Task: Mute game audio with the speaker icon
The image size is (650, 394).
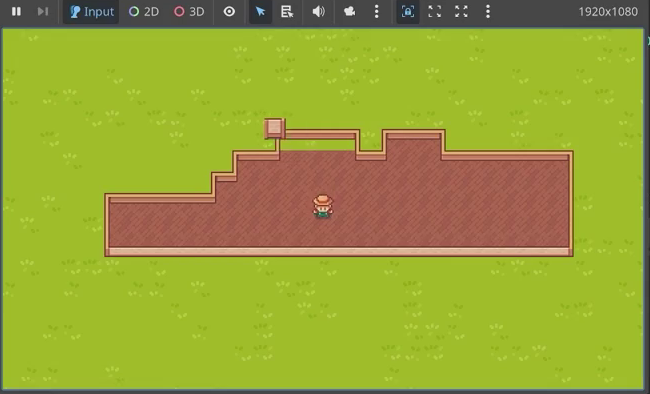Action: click(x=318, y=12)
